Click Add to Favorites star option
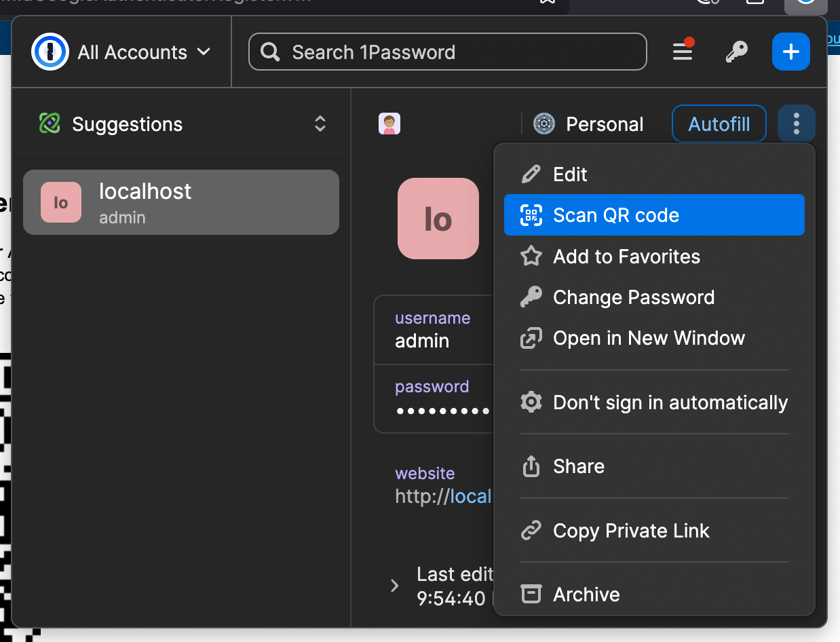The width and height of the screenshot is (840, 642). pyautogui.click(x=626, y=257)
